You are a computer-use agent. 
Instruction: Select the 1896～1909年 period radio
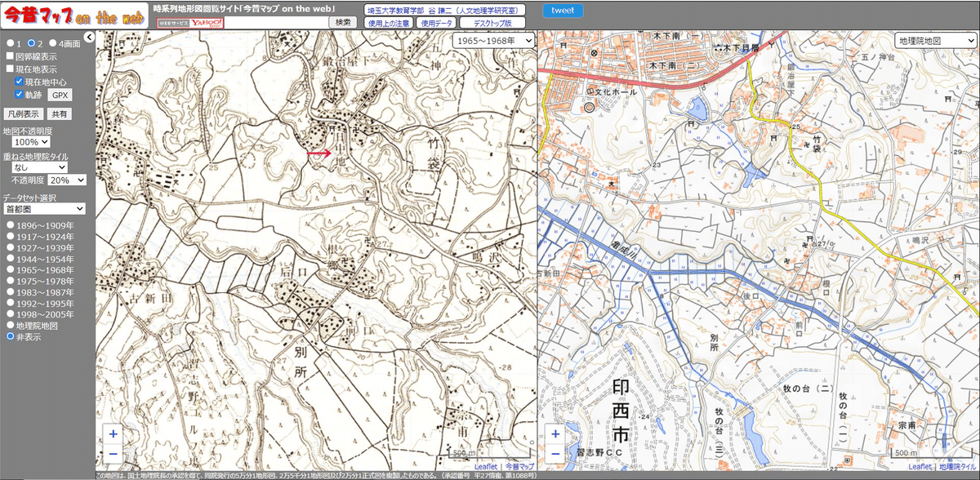tap(11, 224)
